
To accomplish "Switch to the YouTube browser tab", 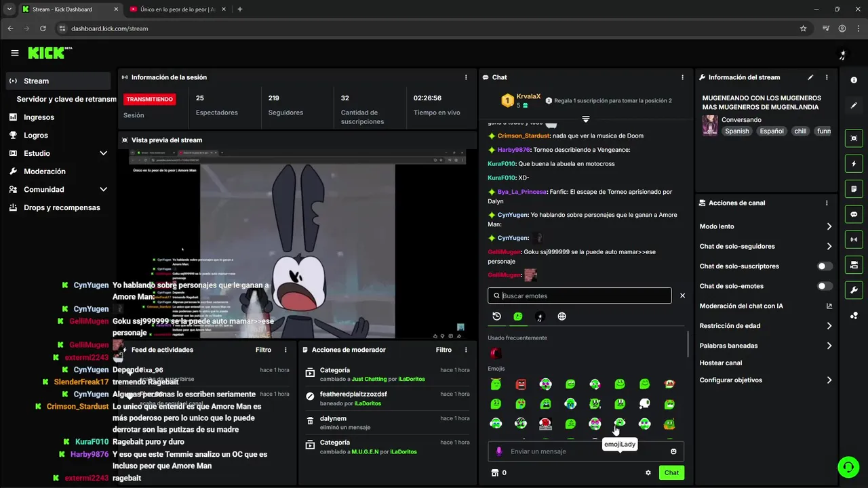I will pos(178,9).
